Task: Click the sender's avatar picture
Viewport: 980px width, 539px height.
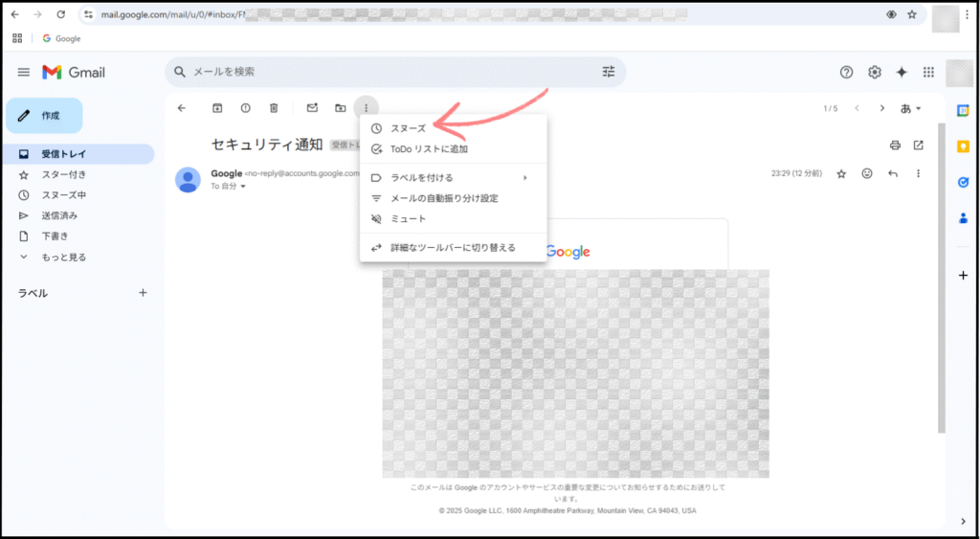Action: [x=189, y=180]
